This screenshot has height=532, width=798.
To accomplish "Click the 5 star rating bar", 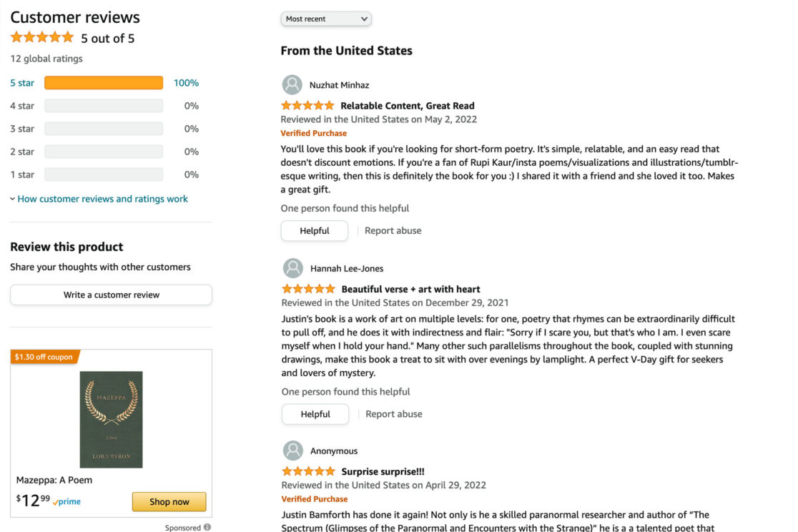I will (104, 83).
